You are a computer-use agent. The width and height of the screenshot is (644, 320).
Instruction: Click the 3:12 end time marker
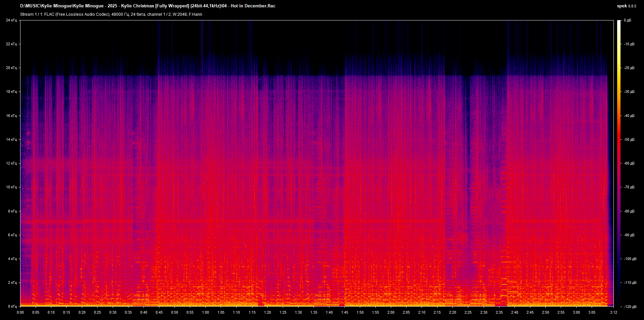click(613, 312)
